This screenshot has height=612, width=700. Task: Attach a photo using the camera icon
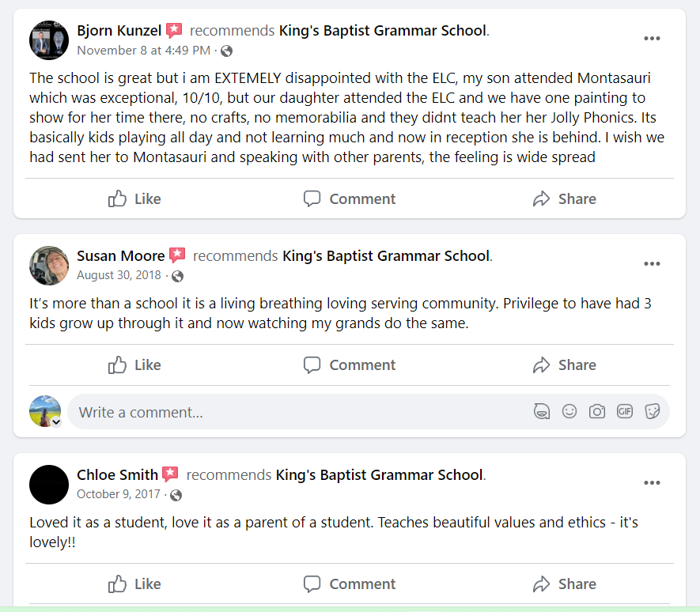(x=597, y=412)
